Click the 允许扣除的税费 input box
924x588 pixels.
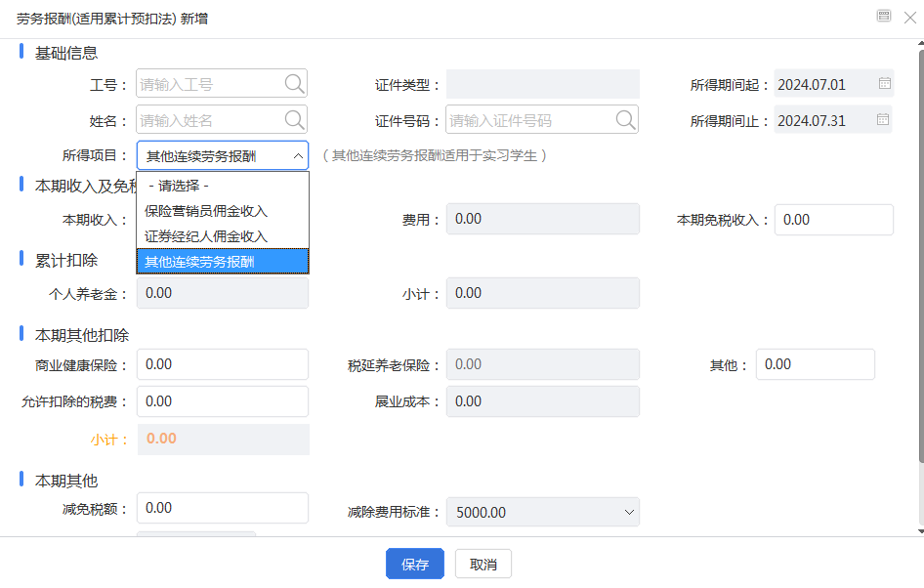click(222, 400)
